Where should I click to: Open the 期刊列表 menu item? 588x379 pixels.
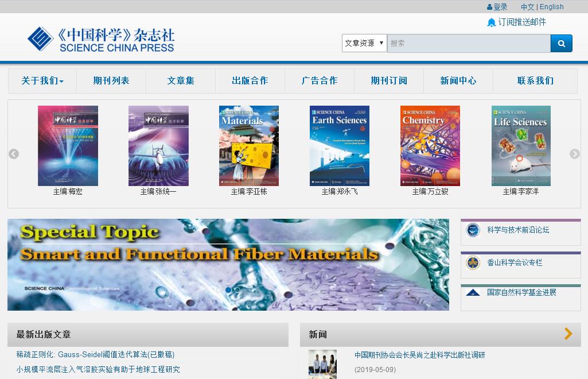coord(111,81)
